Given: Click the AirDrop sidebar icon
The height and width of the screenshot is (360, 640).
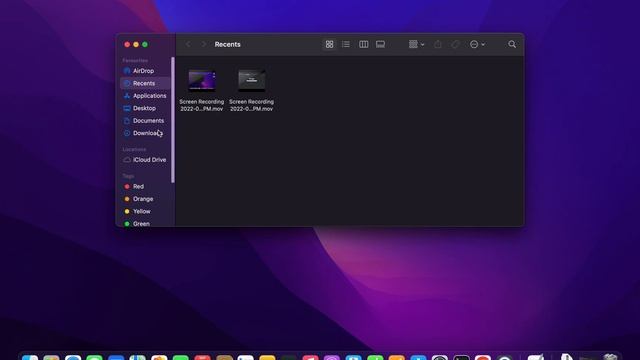Looking at the screenshot, I should pyautogui.click(x=127, y=71).
